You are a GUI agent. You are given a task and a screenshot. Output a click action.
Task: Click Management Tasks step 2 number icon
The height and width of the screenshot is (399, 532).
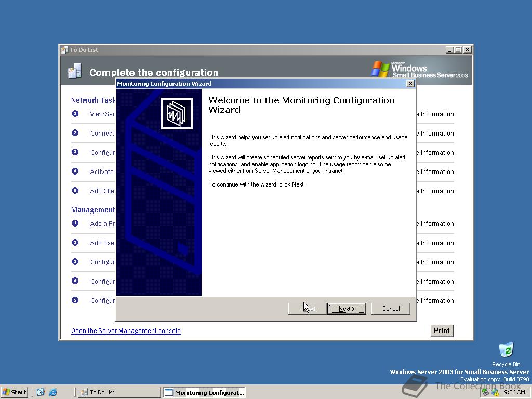pyautogui.click(x=75, y=243)
